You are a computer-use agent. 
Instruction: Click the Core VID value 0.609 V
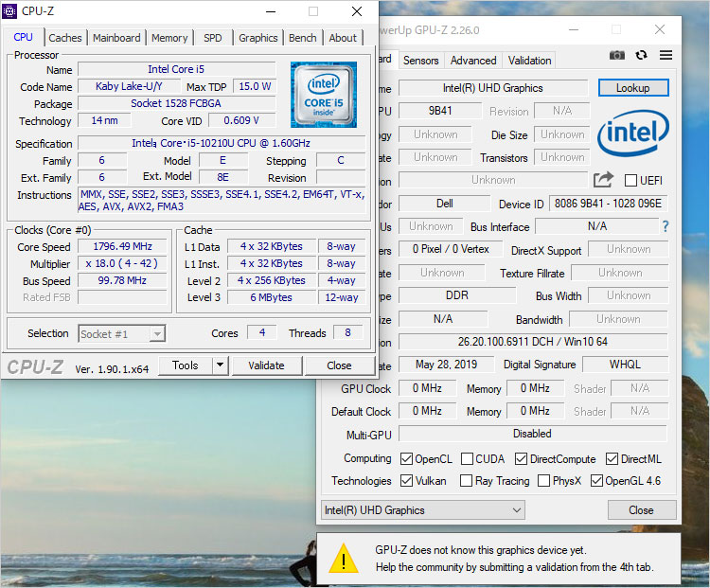[x=241, y=120]
